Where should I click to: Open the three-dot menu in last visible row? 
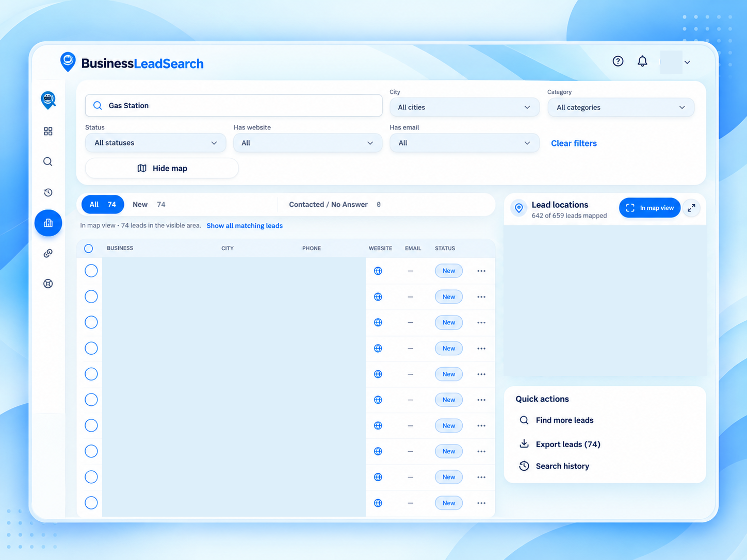coord(481,503)
